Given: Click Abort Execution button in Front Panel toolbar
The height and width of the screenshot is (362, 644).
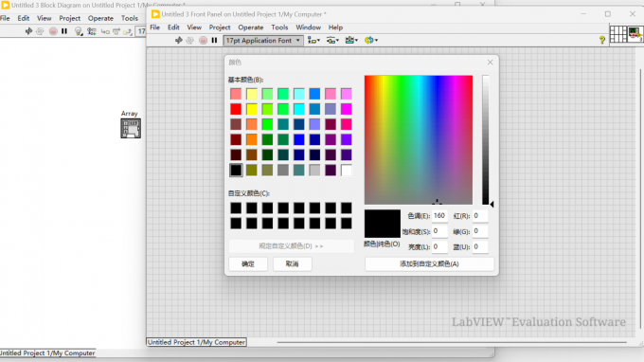Looking at the screenshot, I should click(x=203, y=40).
